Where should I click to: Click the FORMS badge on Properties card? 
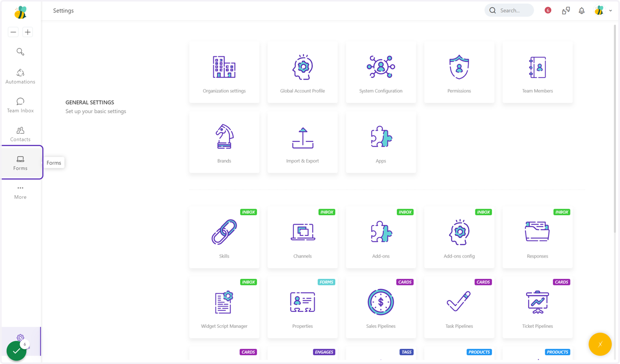point(327,282)
